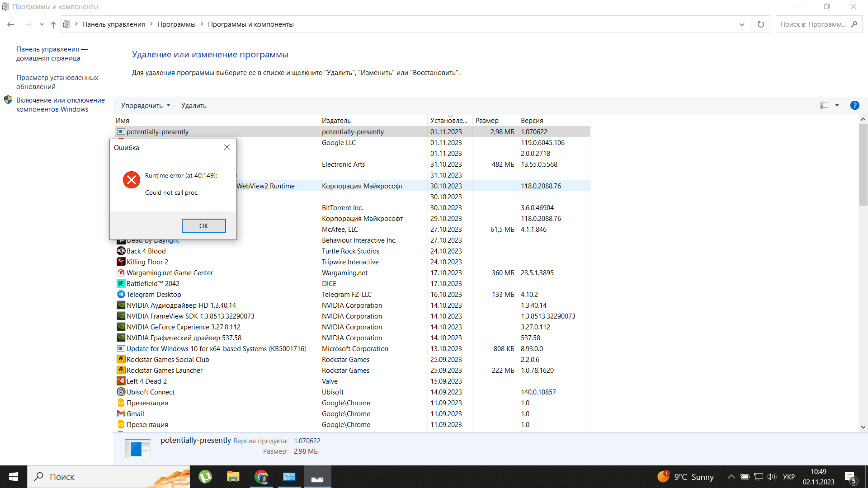Viewport: 868px width, 488px height.
Task: Open uTorrent from the taskbar
Action: click(x=205, y=477)
